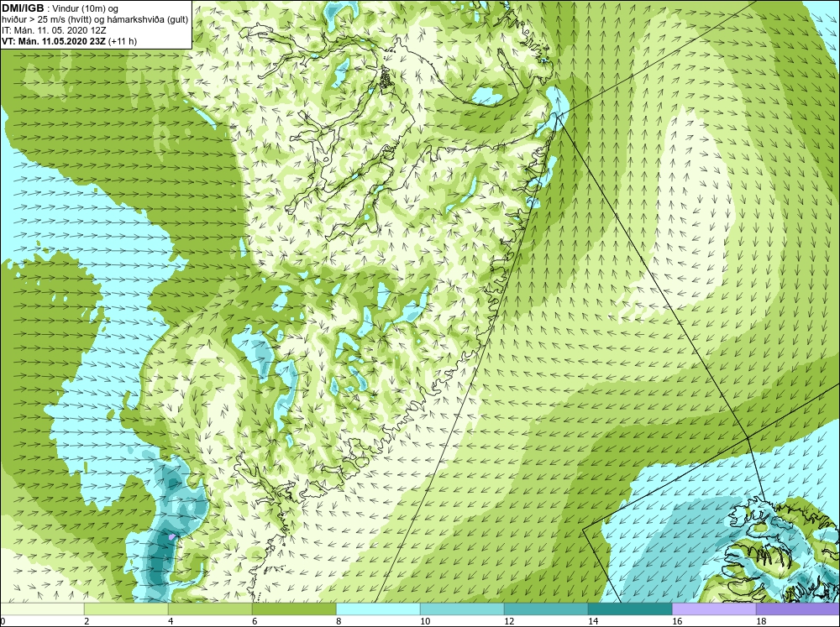Image resolution: width=840 pixels, height=627 pixels.
Task: Click the 6–8 m/s olive green legend swatch
Action: (294, 609)
